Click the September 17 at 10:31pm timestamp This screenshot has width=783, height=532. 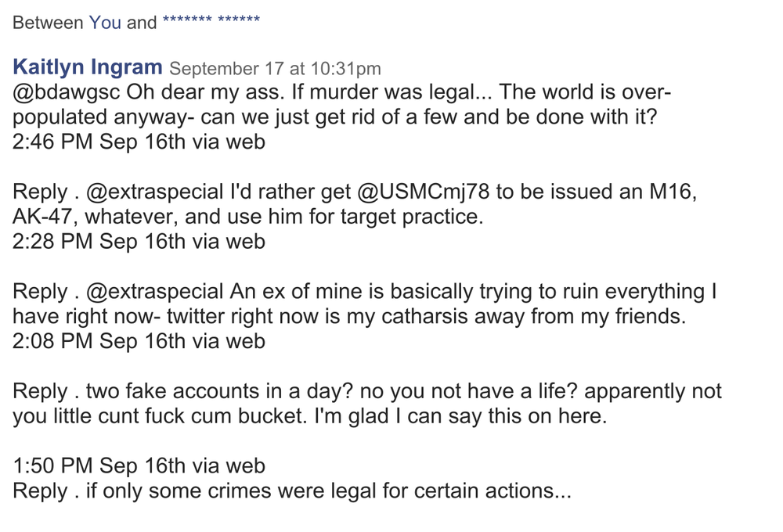[275, 68]
